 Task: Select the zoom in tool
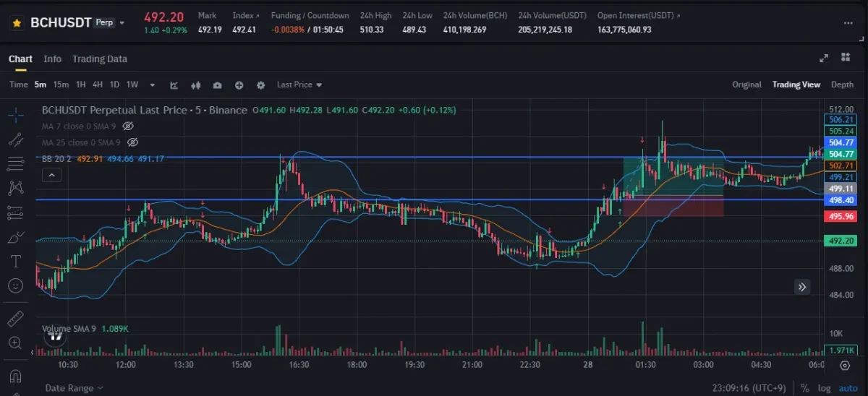pos(16,343)
